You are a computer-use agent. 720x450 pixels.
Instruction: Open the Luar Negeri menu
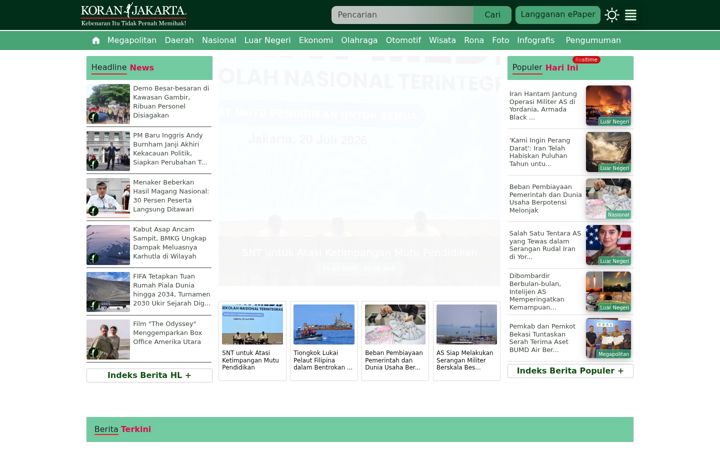pos(267,40)
